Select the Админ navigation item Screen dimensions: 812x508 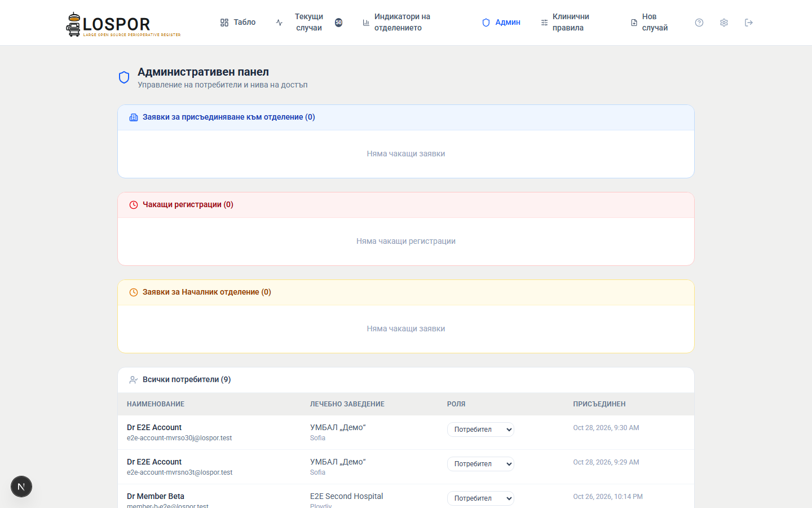coord(501,23)
